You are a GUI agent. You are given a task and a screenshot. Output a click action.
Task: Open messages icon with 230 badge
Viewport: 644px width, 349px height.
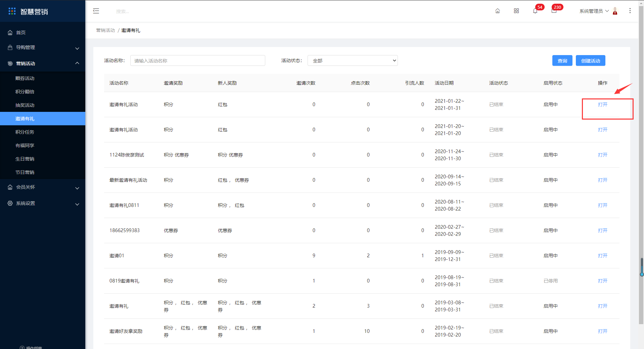click(554, 11)
